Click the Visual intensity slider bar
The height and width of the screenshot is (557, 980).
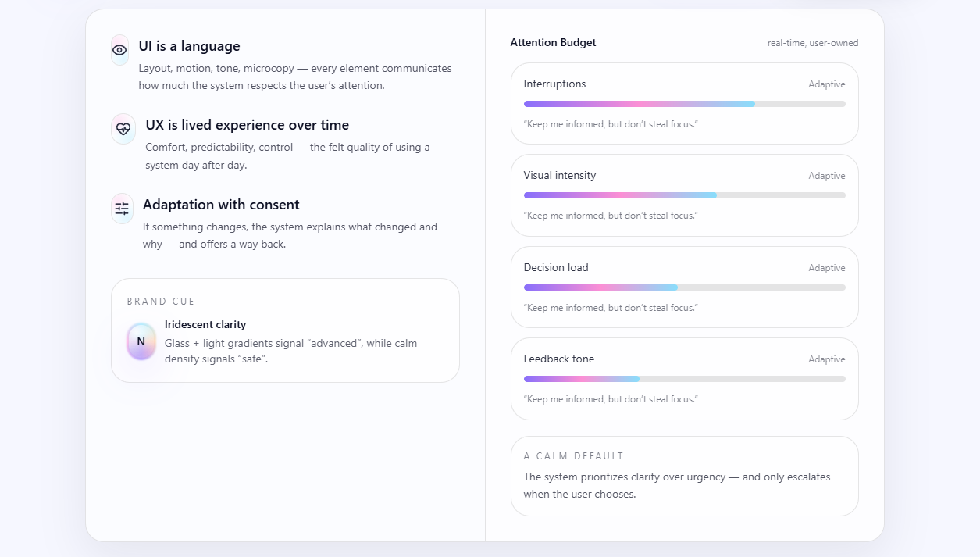pyautogui.click(x=684, y=195)
